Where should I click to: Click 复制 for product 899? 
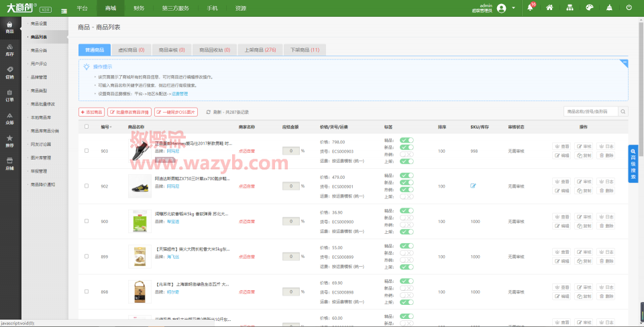[x=584, y=261]
